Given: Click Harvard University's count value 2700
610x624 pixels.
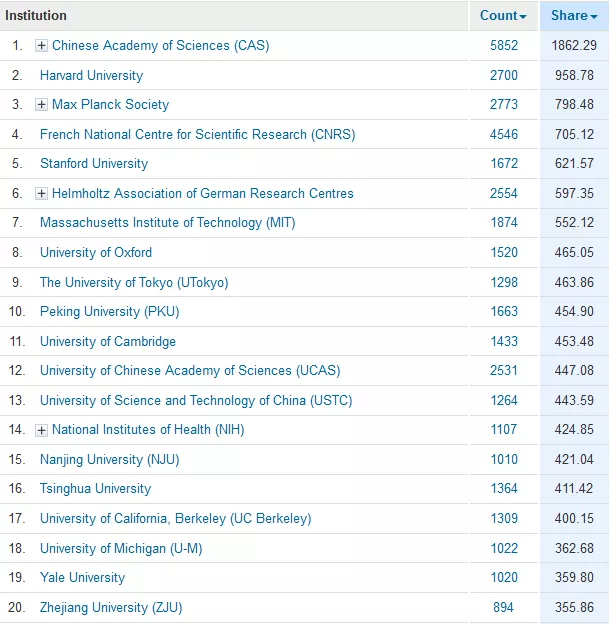Looking at the screenshot, I should coord(503,75).
